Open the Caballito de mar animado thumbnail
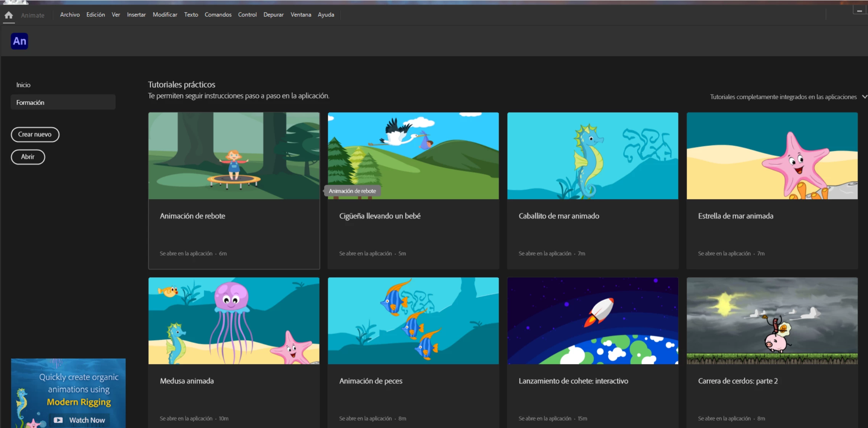Image resolution: width=868 pixels, height=428 pixels. pyautogui.click(x=592, y=156)
